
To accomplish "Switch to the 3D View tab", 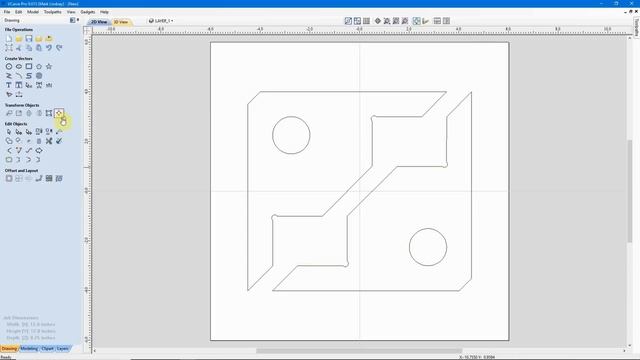I will point(121,22).
